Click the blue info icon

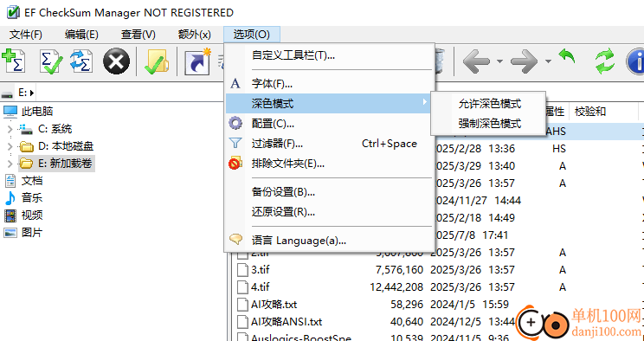[x=635, y=61]
